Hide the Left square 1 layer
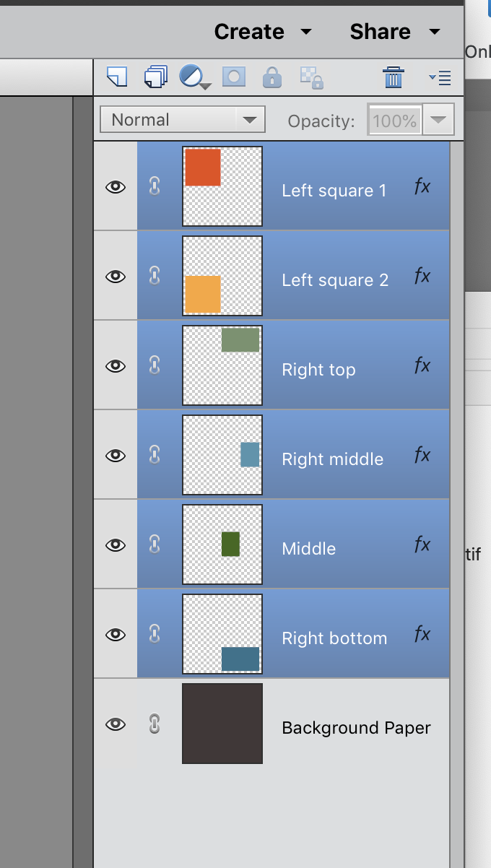Viewport: 491px width, 868px height. tap(116, 187)
